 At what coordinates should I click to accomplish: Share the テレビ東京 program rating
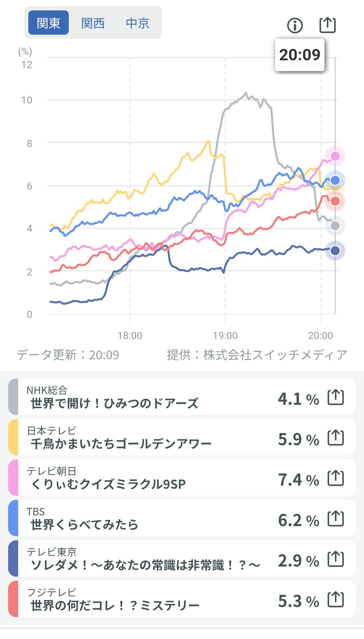pyautogui.click(x=336, y=559)
